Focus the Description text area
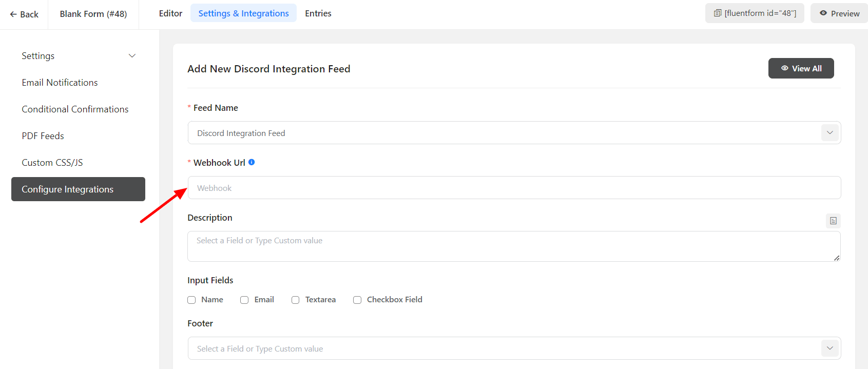 tap(513, 246)
